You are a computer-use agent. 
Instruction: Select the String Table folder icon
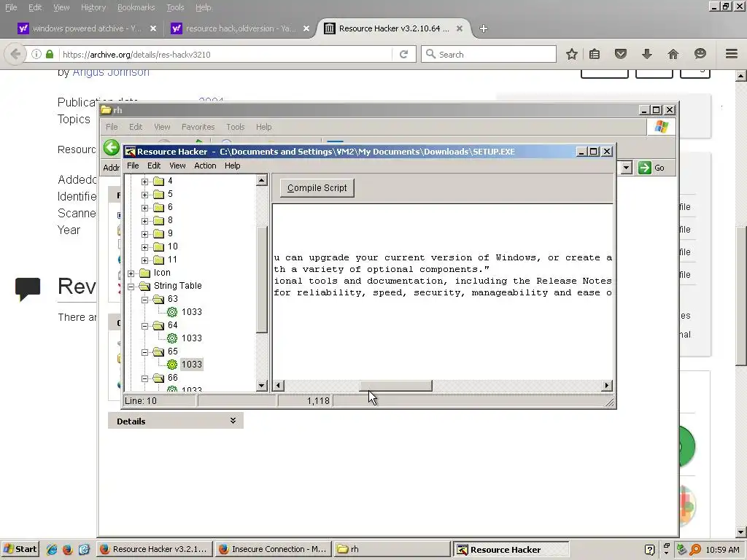[145, 286]
